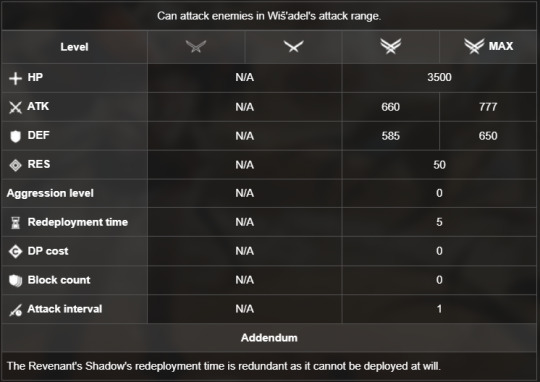Click the Redeployment time hourglass icon
The width and height of the screenshot is (540, 382).
coord(15,223)
